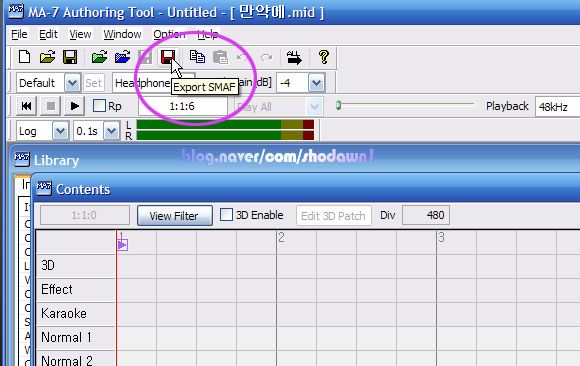This screenshot has height=366, width=580.
Task: Click measure 3 on the timeline ruler
Action: 441,238
